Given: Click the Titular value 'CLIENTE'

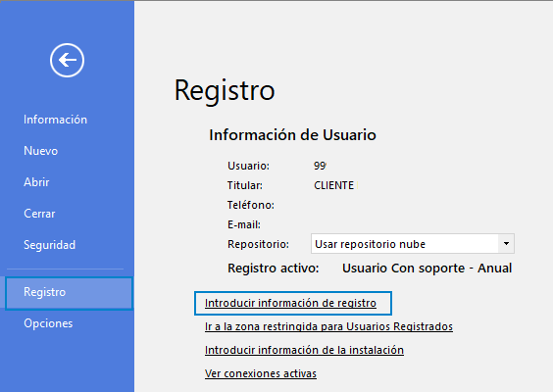Looking at the screenshot, I should pyautogui.click(x=334, y=185).
